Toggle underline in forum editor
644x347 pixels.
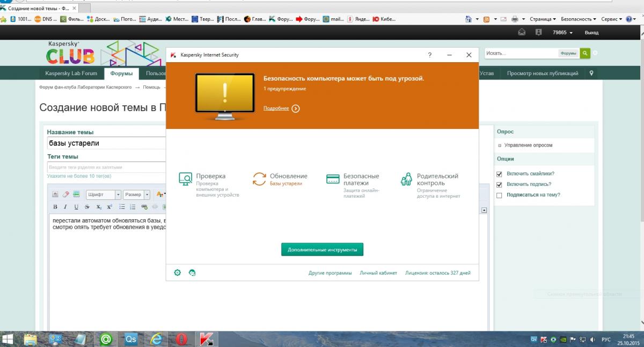coord(76,207)
